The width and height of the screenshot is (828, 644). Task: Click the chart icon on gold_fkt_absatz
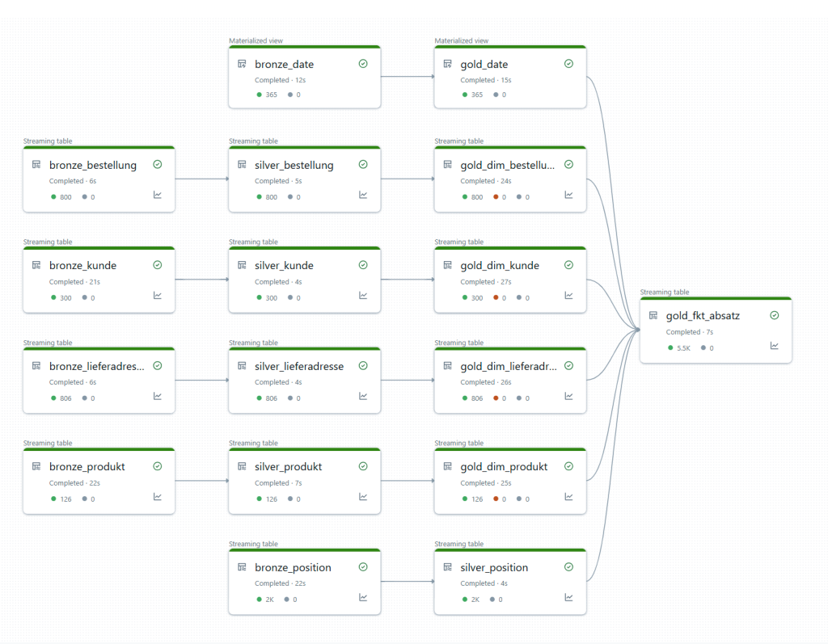tap(775, 346)
